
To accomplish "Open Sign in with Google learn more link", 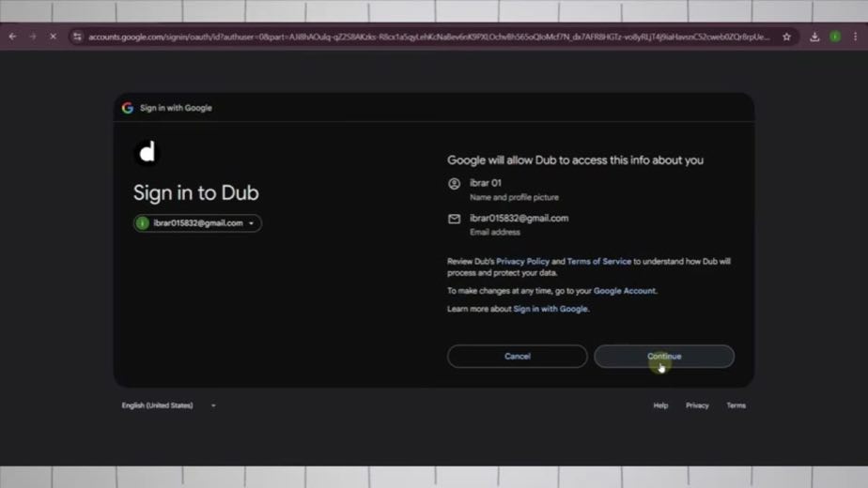I will click(550, 309).
